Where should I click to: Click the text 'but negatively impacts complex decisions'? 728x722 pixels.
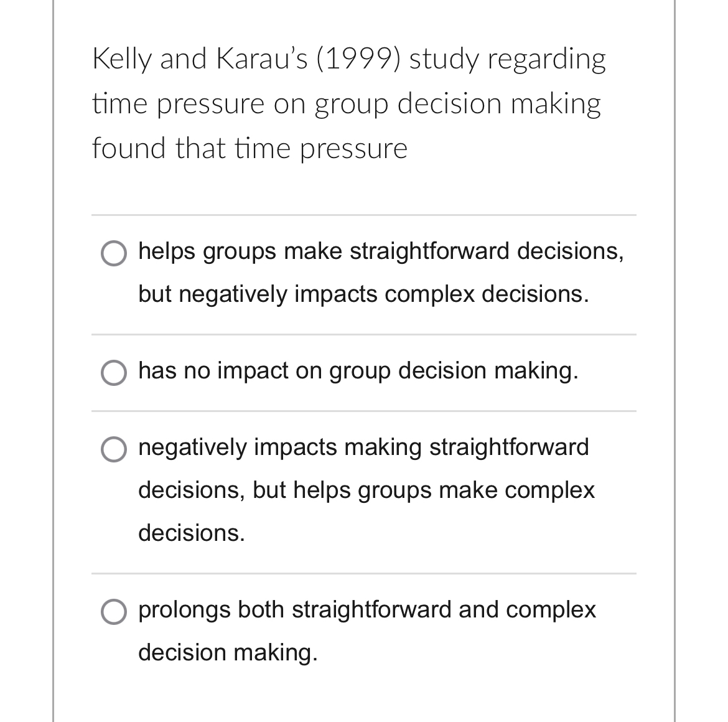pyautogui.click(x=363, y=294)
